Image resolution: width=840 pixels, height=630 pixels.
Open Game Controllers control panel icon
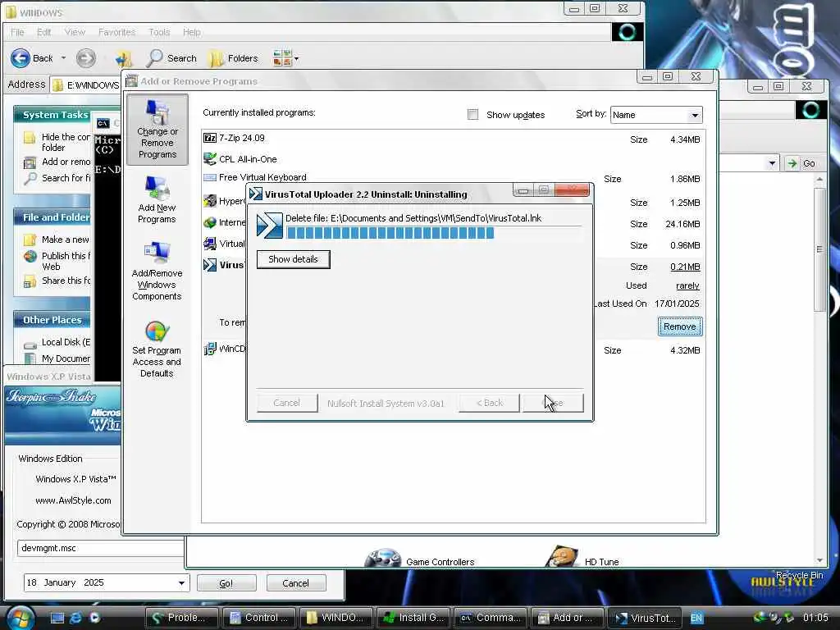point(382,558)
